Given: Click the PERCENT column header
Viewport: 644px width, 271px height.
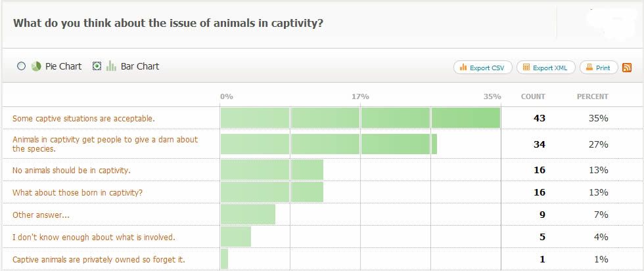Looking at the screenshot, I should click(x=592, y=96).
